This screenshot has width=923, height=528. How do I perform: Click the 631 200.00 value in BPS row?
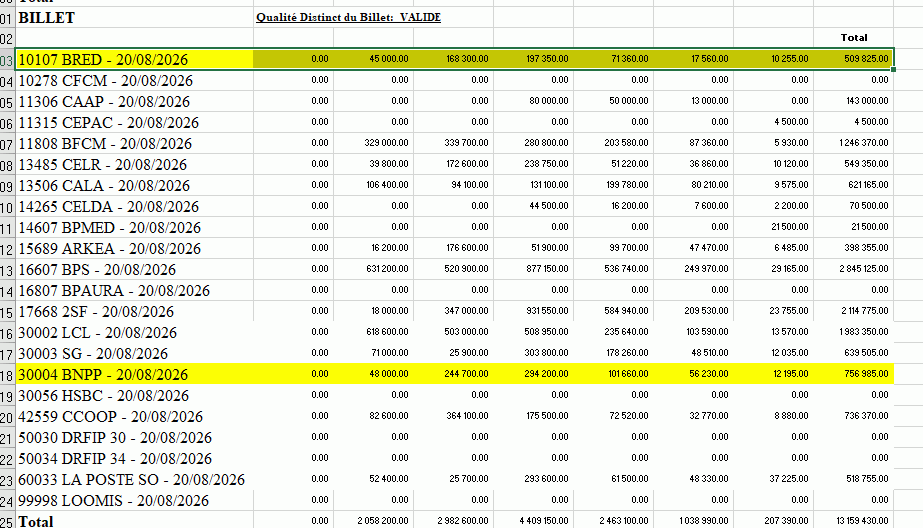coord(387,269)
